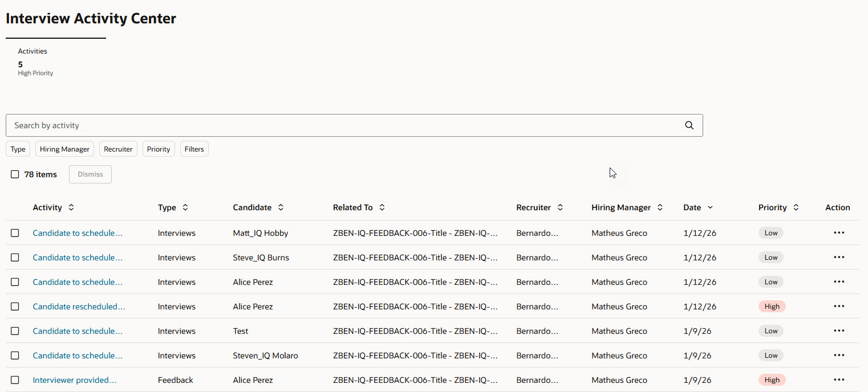
Task: Open the Priority filter chip
Action: (x=159, y=149)
